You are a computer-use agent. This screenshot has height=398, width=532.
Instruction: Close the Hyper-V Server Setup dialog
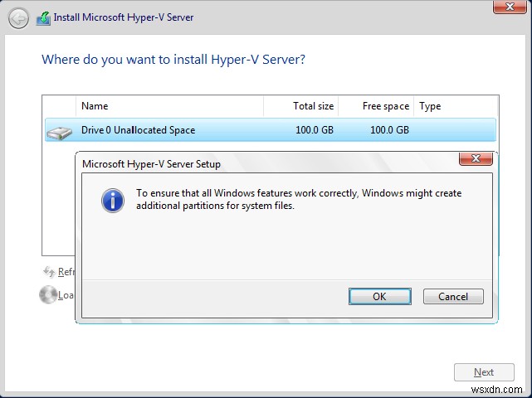(x=476, y=158)
